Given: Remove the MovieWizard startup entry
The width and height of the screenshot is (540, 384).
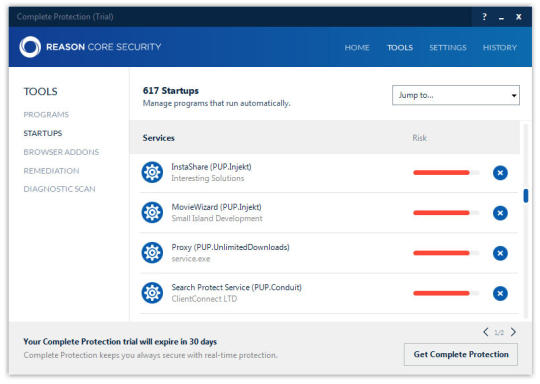Looking at the screenshot, I should tap(500, 213).
